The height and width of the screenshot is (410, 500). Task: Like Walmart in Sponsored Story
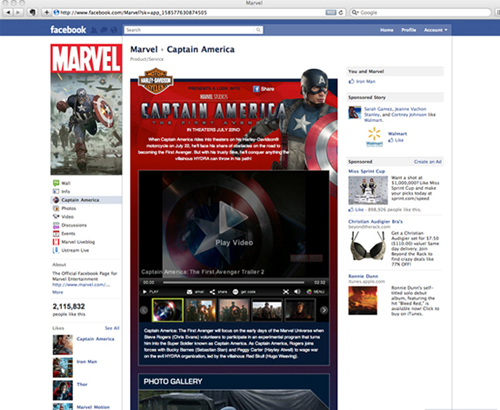(396, 140)
